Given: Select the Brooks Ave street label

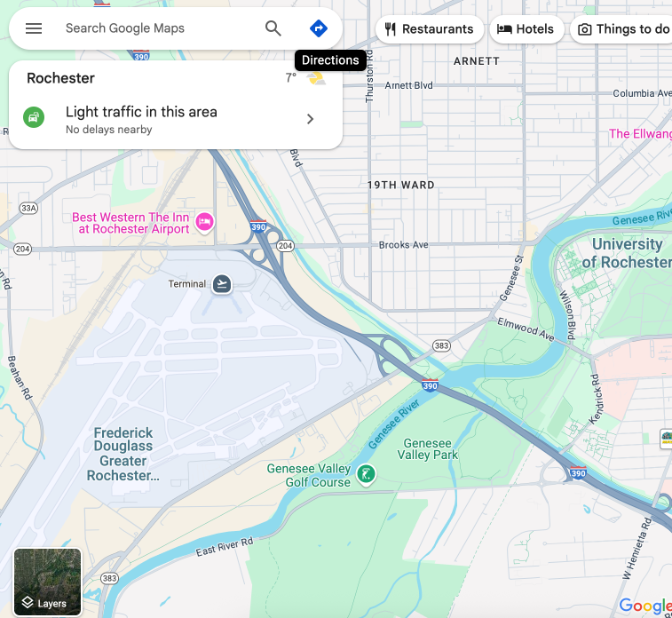Looking at the screenshot, I should click(403, 245).
